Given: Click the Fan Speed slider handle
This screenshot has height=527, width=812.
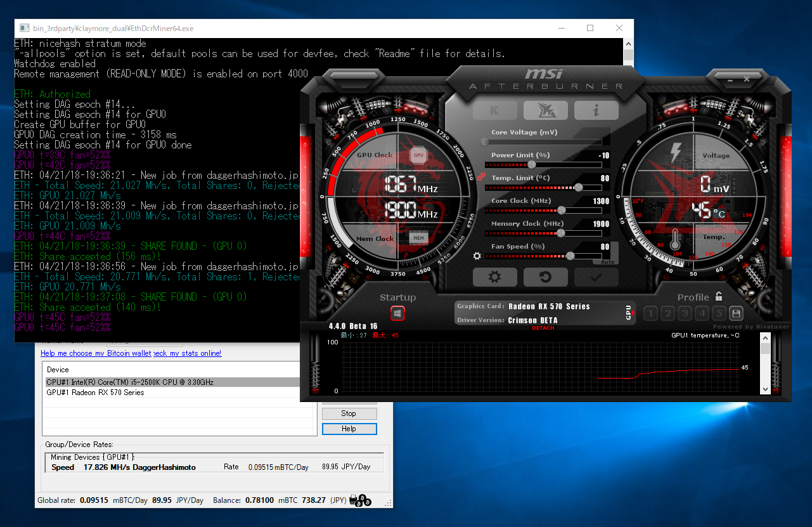Looking at the screenshot, I should coord(570,256).
